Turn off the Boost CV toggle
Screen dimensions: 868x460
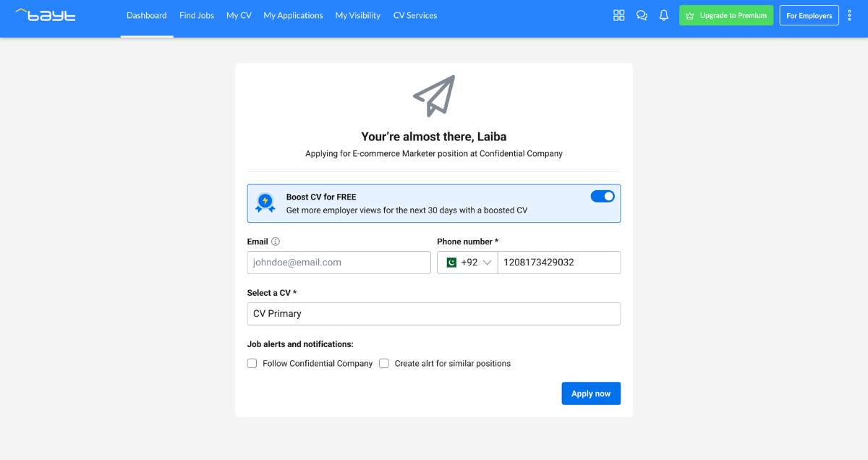(x=603, y=196)
